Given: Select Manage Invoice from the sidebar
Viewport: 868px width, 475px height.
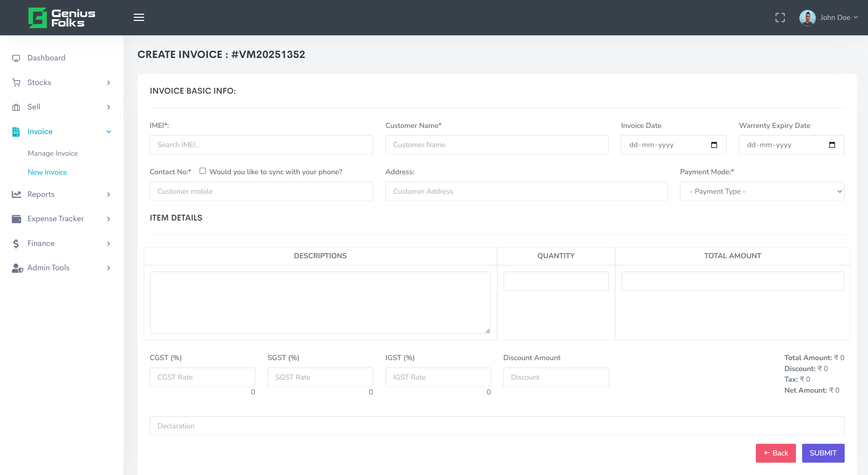Looking at the screenshot, I should (x=52, y=153).
